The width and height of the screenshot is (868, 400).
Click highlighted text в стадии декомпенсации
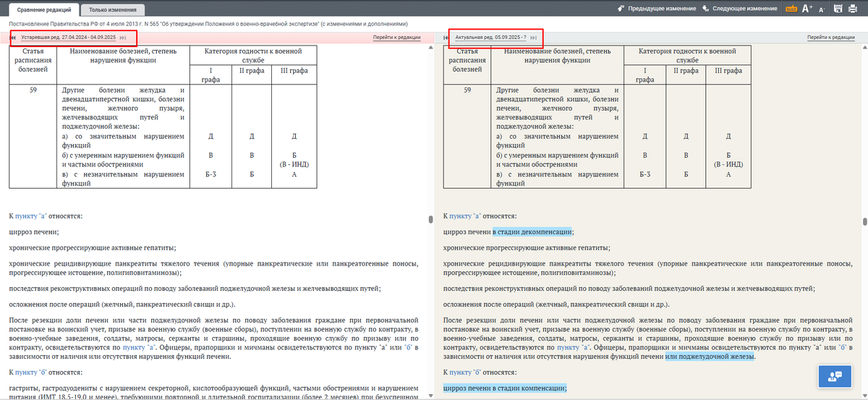(x=532, y=231)
